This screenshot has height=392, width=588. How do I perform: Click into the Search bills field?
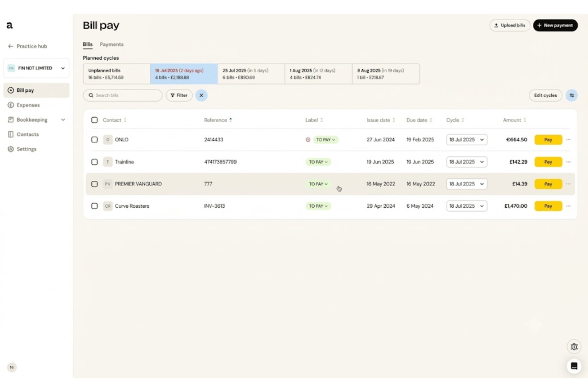pyautogui.click(x=123, y=95)
